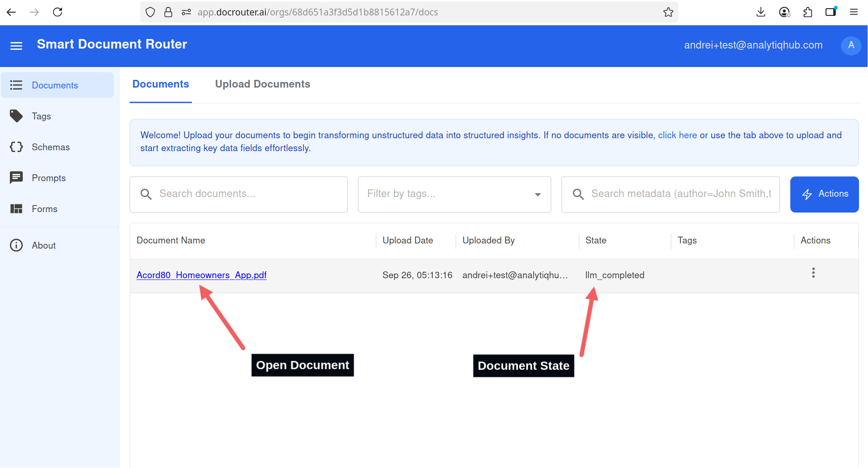Click the 'click here' link in the welcome banner

point(677,135)
